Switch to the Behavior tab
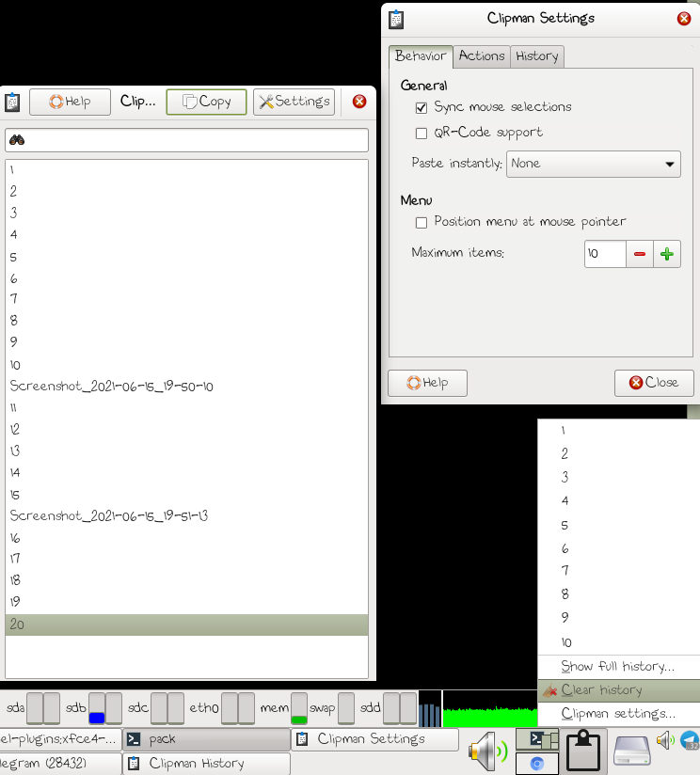This screenshot has height=775, width=700. point(421,56)
